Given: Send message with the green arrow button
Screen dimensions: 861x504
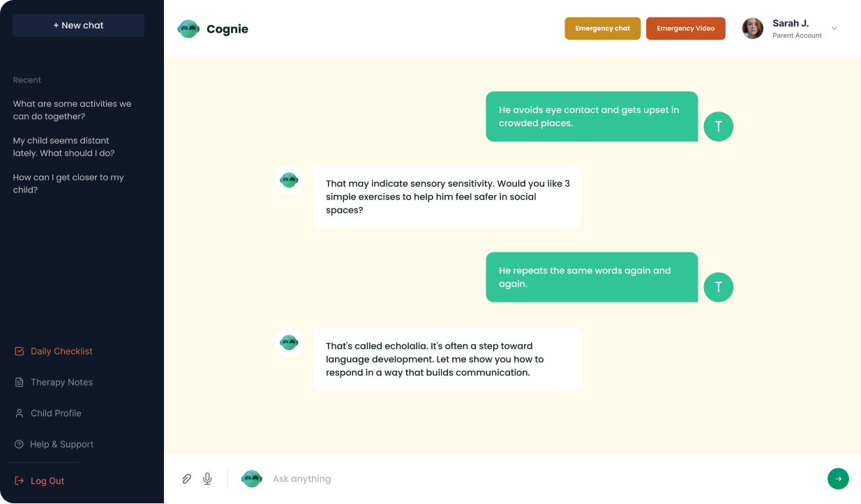Looking at the screenshot, I should 838,479.
